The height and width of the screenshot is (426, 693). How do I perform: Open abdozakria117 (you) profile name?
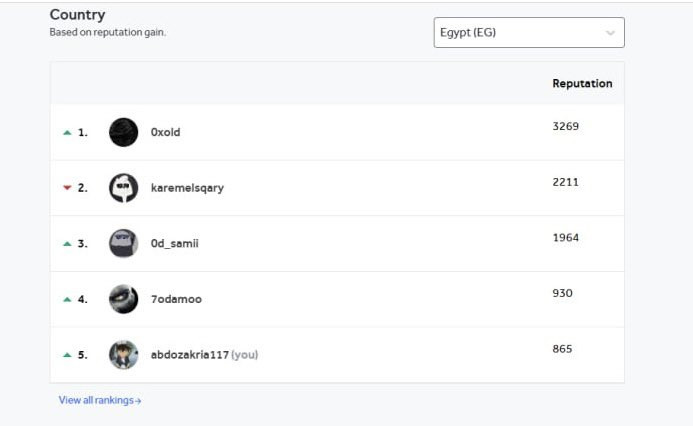204,354
